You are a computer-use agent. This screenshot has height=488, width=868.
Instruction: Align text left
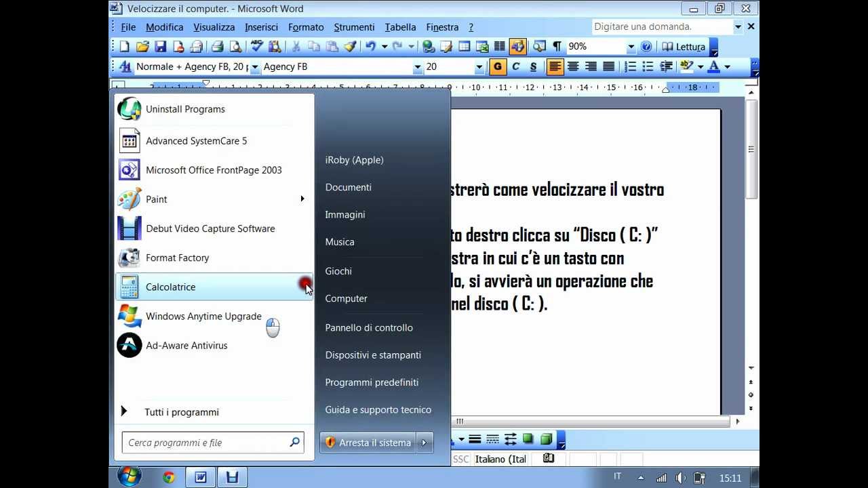(555, 66)
